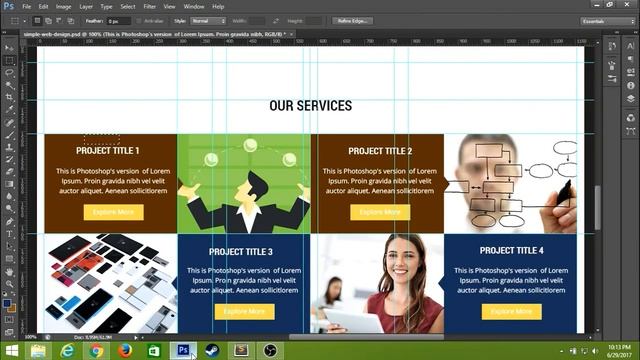The width and height of the screenshot is (640, 360).
Task: Toggle the Anti-alias checkbox
Action: (139, 21)
